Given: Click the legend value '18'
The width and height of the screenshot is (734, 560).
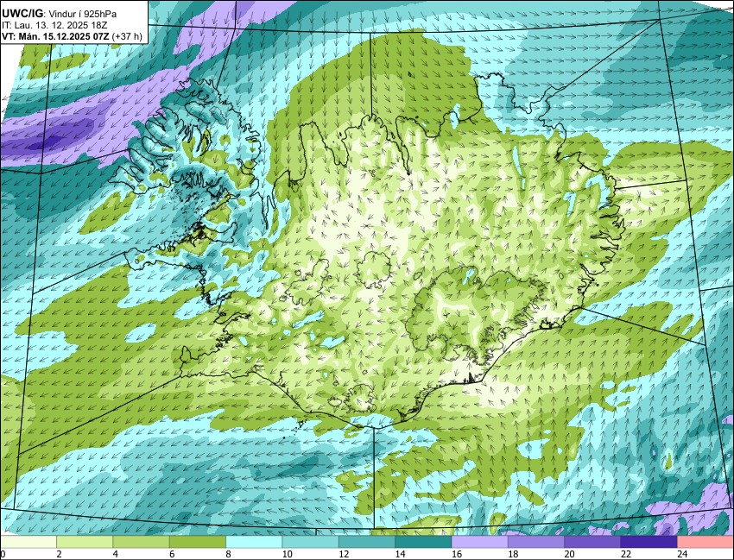Looking at the screenshot, I should [513, 554].
